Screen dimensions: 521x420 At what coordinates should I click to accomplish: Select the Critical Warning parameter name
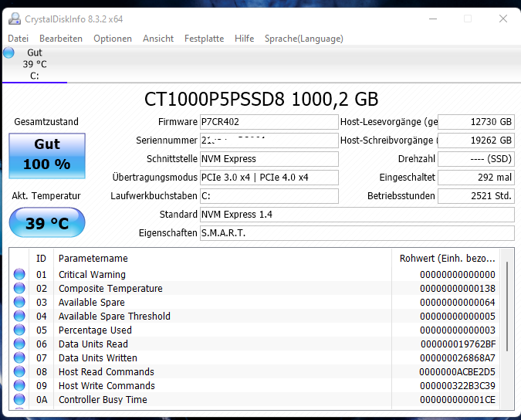click(x=92, y=274)
